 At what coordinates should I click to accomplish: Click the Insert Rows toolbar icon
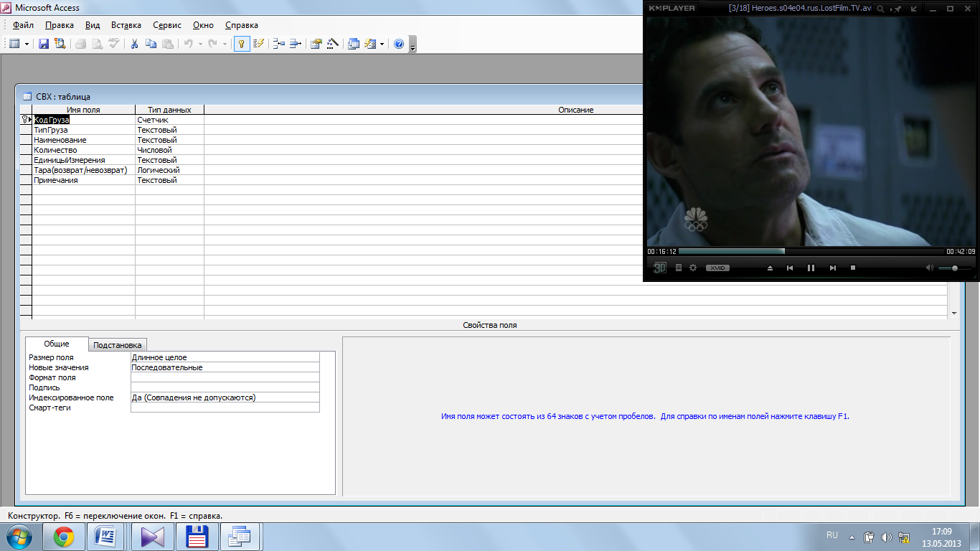coord(279,44)
